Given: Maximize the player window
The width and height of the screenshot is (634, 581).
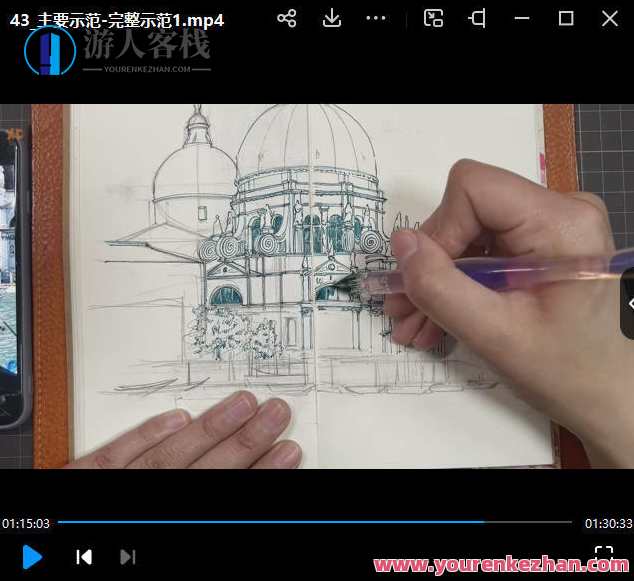Looking at the screenshot, I should 566,18.
